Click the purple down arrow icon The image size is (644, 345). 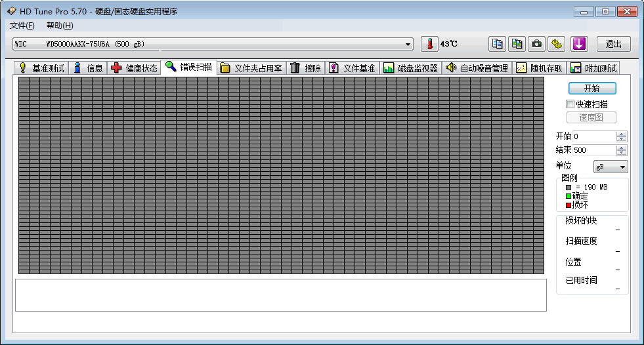(578, 44)
